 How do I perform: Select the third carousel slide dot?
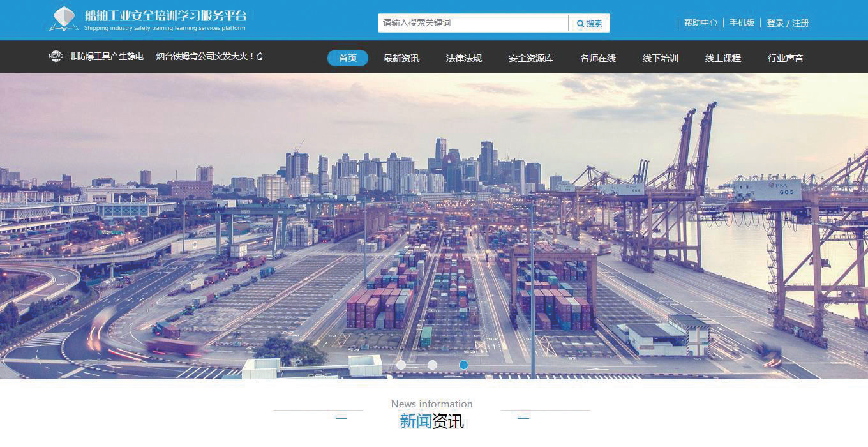463,365
